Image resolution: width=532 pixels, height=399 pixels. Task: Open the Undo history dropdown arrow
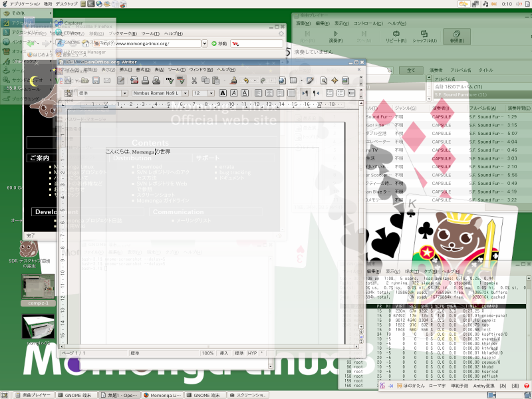(x=255, y=80)
